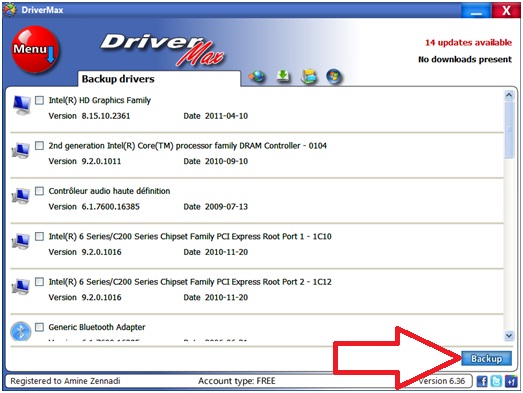Select Contrôleur audio haute définition name
The image size is (523, 393).
click(109, 191)
